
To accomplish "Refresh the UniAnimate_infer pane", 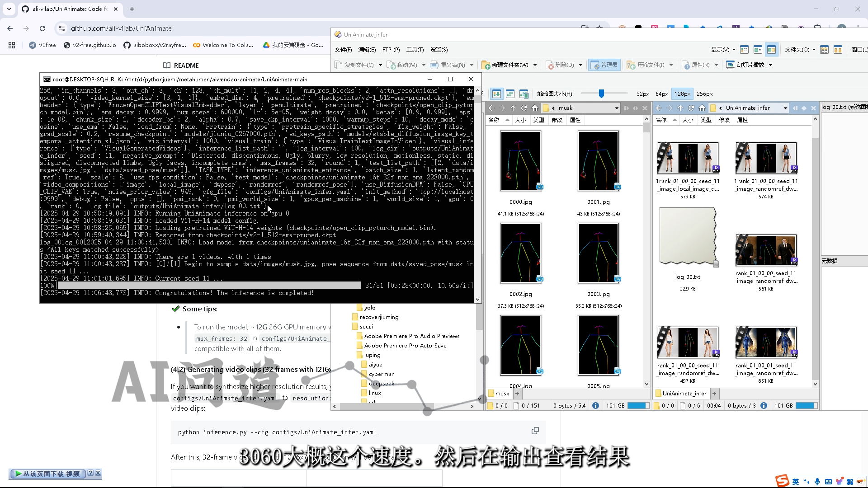I will point(691,108).
